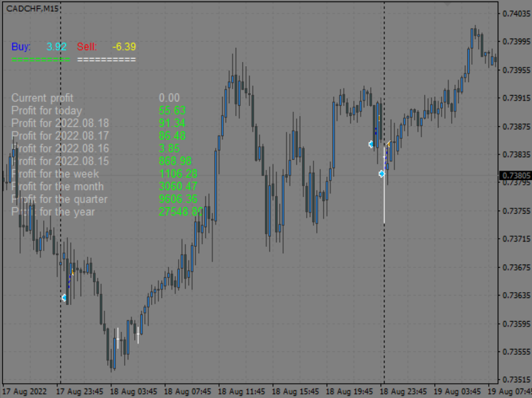Click the orange arrow marker right of dashed line

pos(388,144)
